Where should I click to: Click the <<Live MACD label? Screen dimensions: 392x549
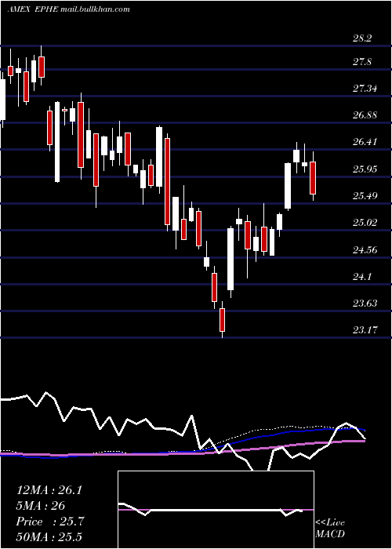tap(330, 529)
